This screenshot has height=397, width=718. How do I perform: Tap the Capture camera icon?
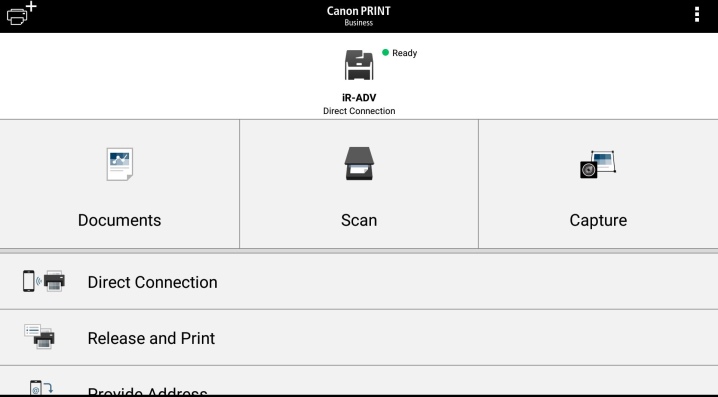tap(598, 164)
